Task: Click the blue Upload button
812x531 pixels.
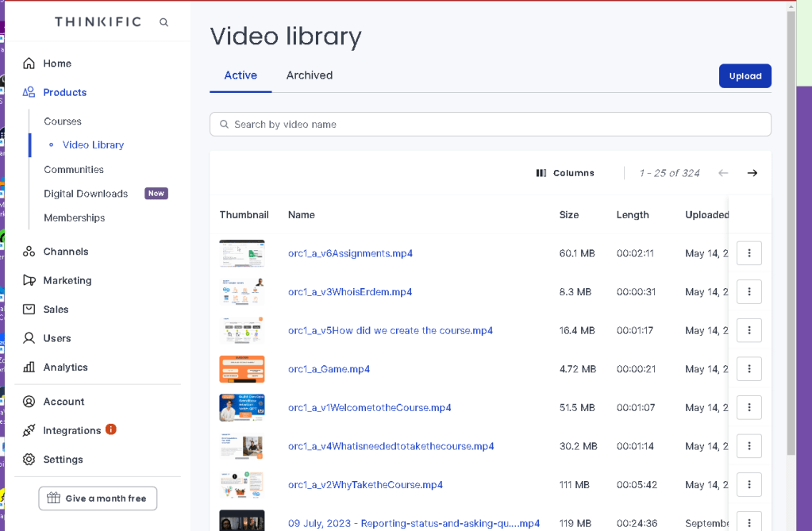Action: tap(745, 75)
